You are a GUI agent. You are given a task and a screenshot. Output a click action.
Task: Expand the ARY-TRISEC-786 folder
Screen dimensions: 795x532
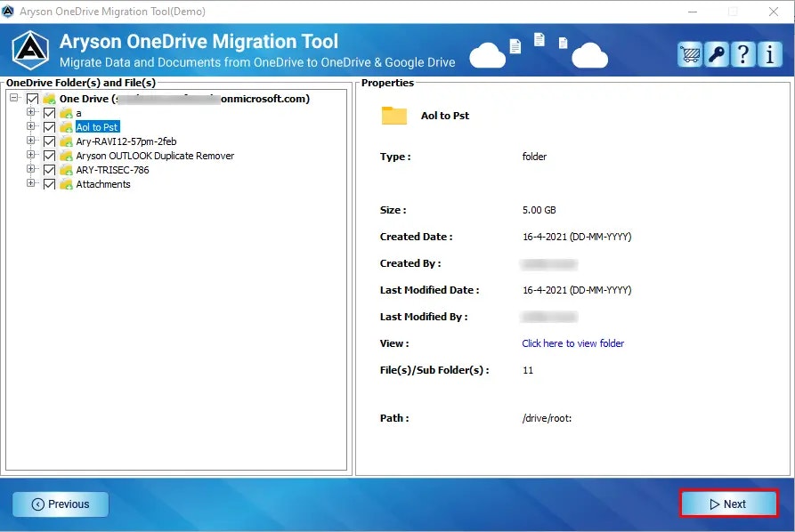31,168
